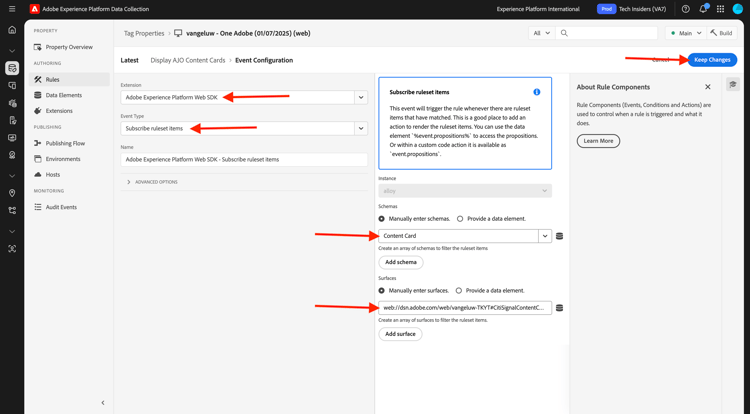Open Publishing Flow in the sidebar
The height and width of the screenshot is (414, 750).
pos(65,143)
